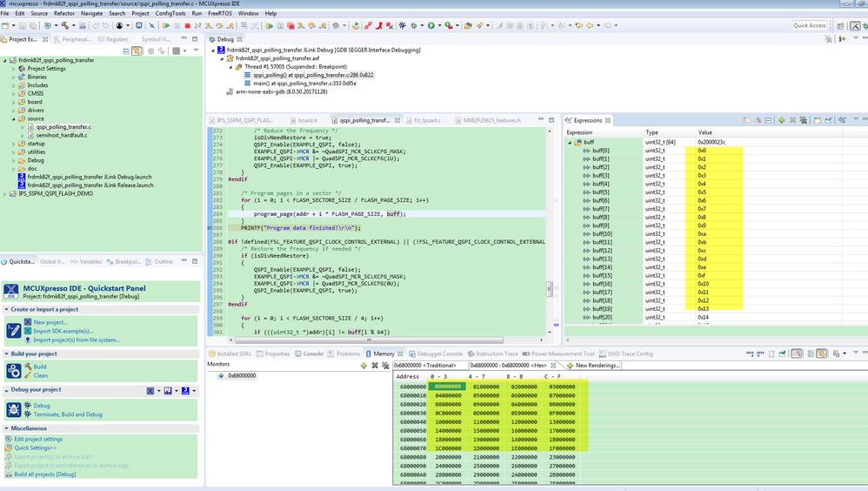This screenshot has height=491, width=868.
Task: Collapse the source folder in project tree
Action: click(14, 118)
